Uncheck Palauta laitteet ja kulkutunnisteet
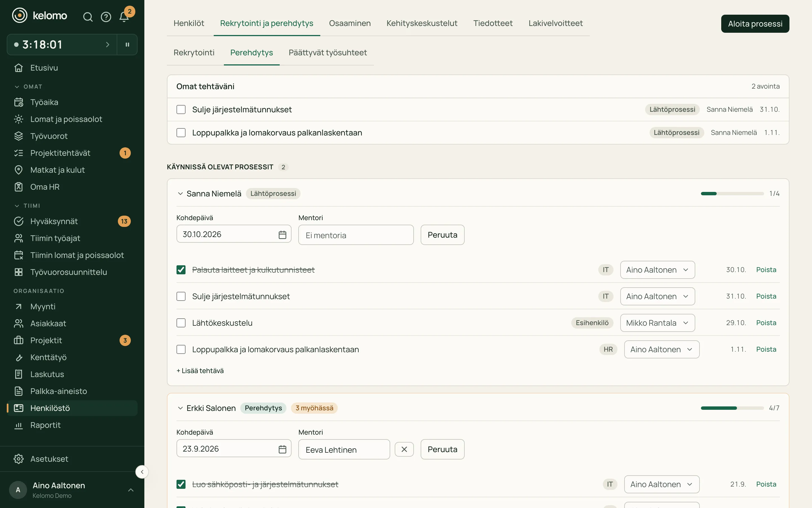 point(181,270)
